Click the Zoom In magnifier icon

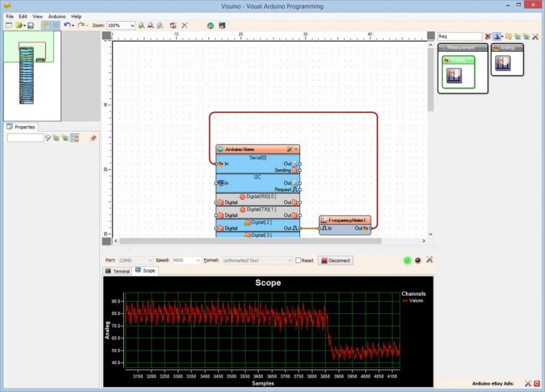[x=141, y=26]
